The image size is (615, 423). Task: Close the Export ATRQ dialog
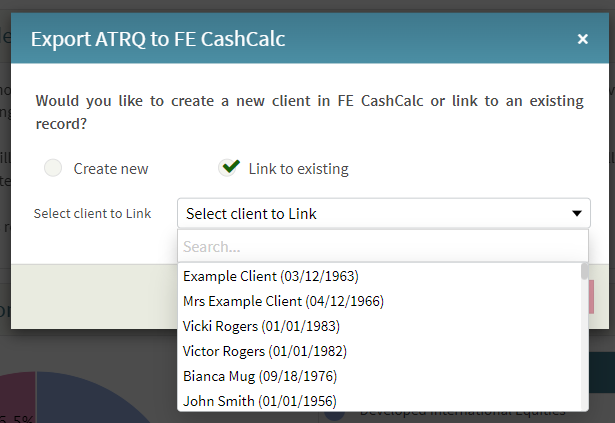(x=582, y=39)
